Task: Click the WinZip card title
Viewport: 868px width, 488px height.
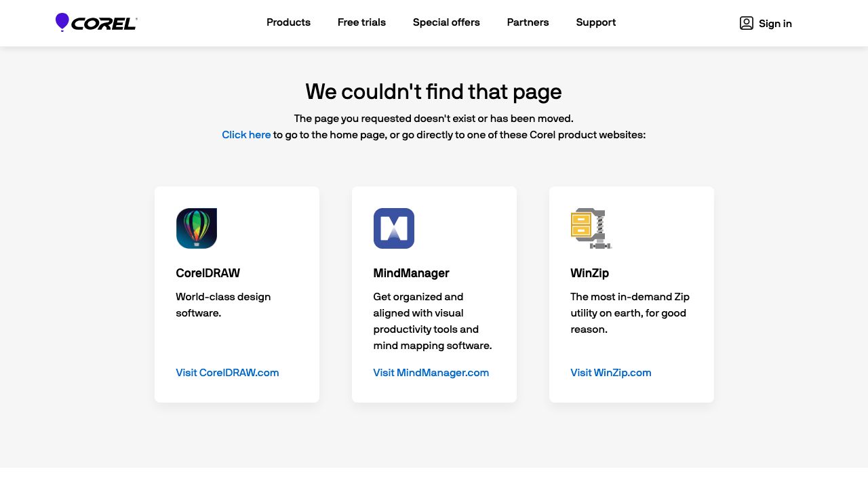Action: 590,273
